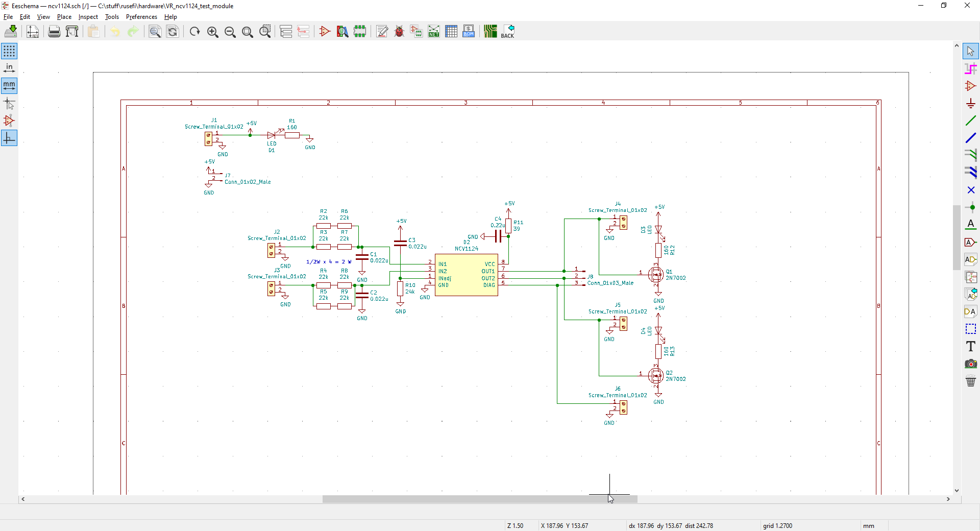980x531 pixels.
Task: Select the green place wire tool
Action: pos(971,120)
